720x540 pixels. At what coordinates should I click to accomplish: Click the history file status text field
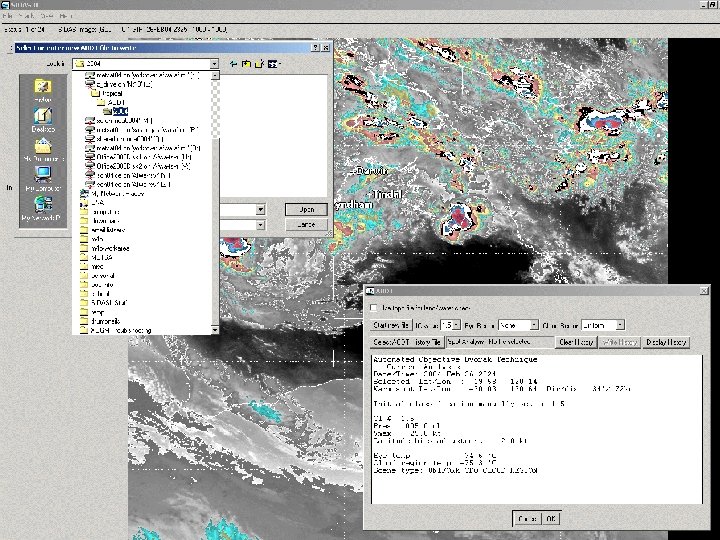pos(500,342)
